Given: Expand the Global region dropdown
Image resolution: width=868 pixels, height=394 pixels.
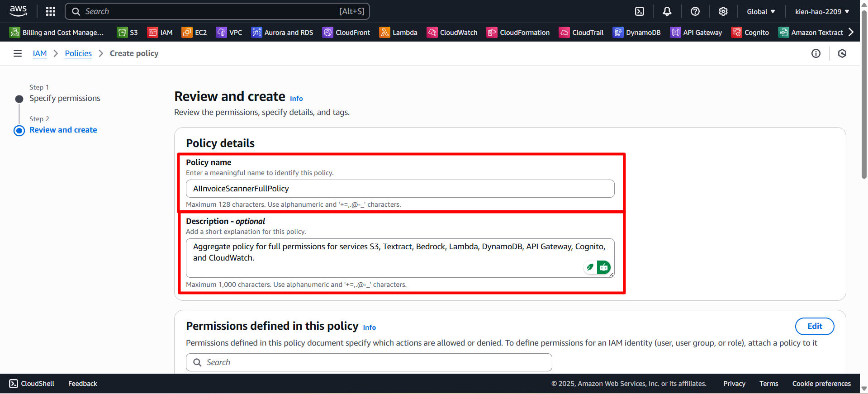Looking at the screenshot, I should [761, 11].
